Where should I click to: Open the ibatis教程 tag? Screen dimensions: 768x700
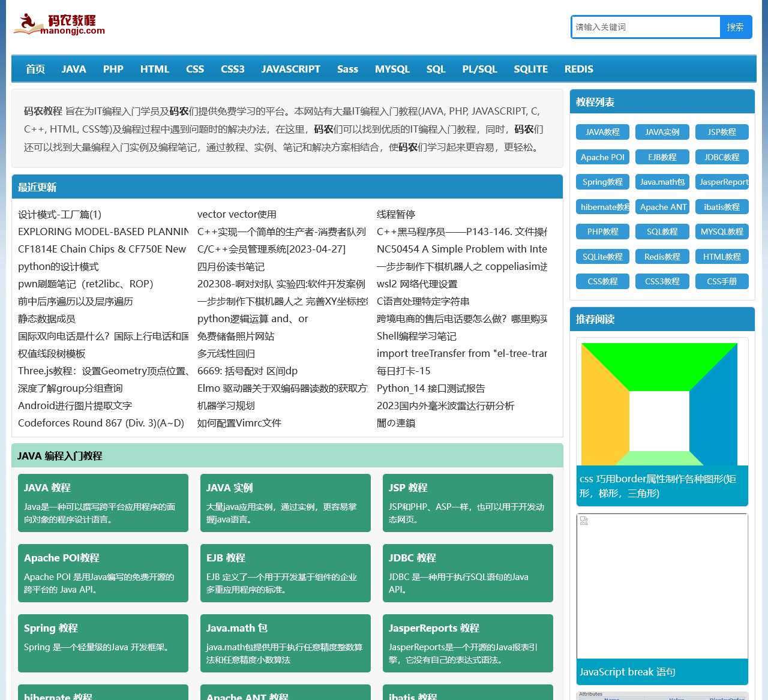722,207
